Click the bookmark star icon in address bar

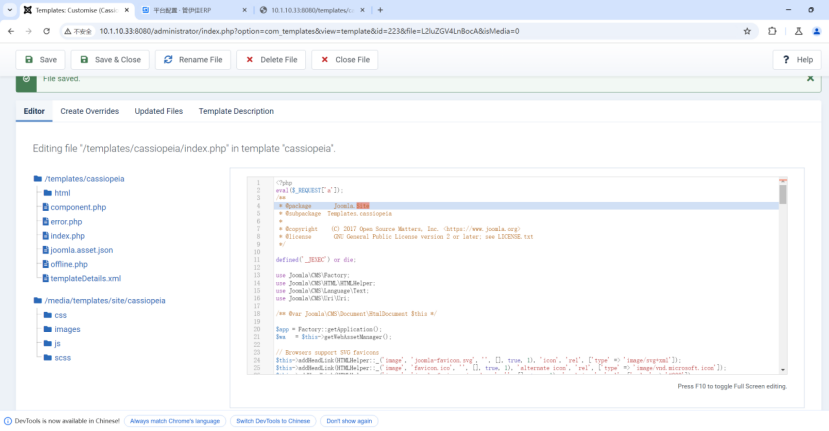click(747, 31)
